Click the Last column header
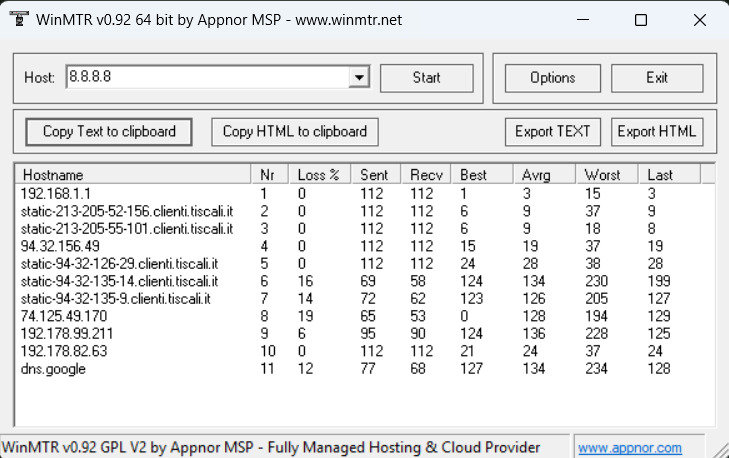 click(x=669, y=175)
